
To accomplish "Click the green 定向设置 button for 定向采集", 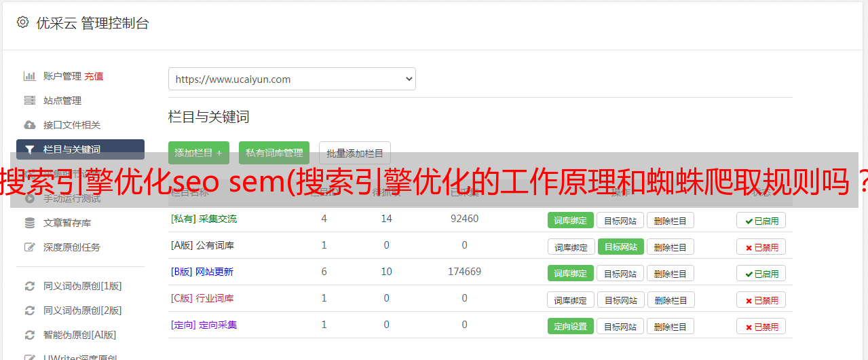I will click(x=571, y=326).
